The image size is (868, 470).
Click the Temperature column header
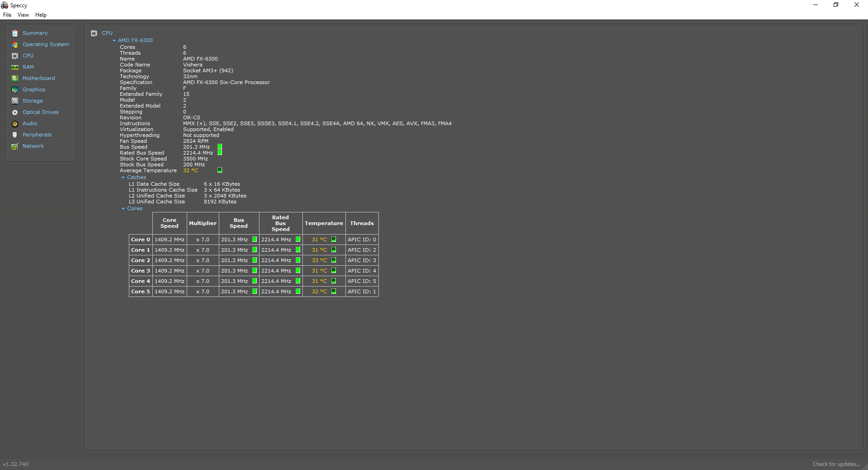coord(324,223)
